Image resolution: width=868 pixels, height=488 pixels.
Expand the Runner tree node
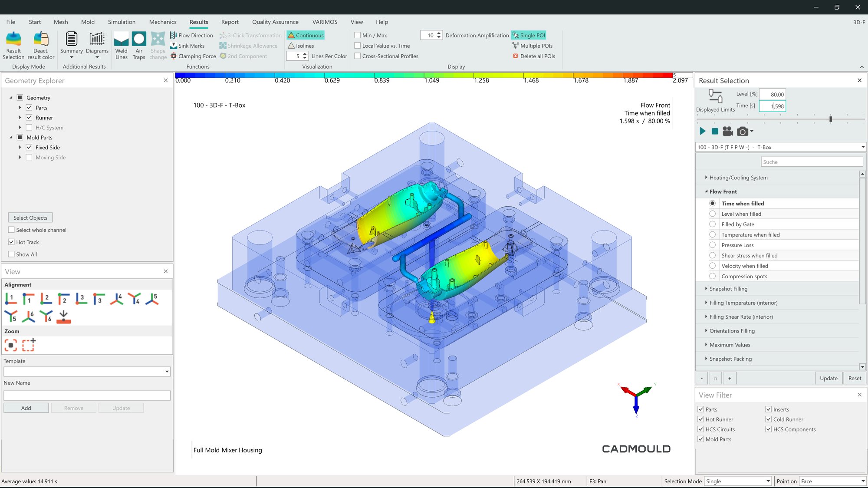click(20, 118)
